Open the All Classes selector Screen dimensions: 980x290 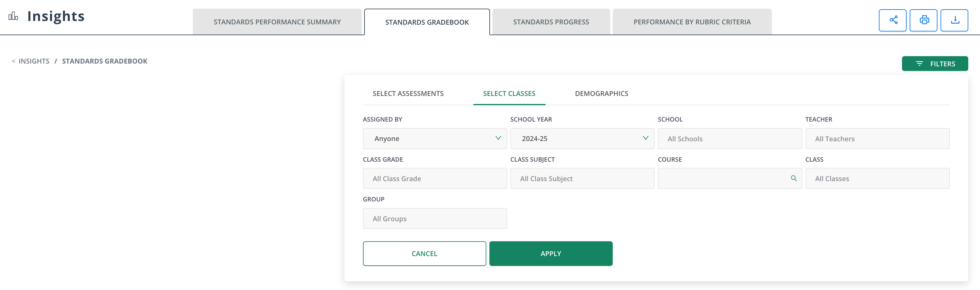coord(877,179)
